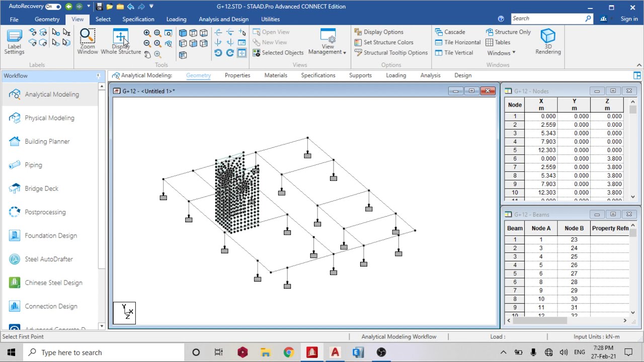Open the Specification ribbon tab
Image resolution: width=644 pixels, height=362 pixels.
click(x=138, y=19)
